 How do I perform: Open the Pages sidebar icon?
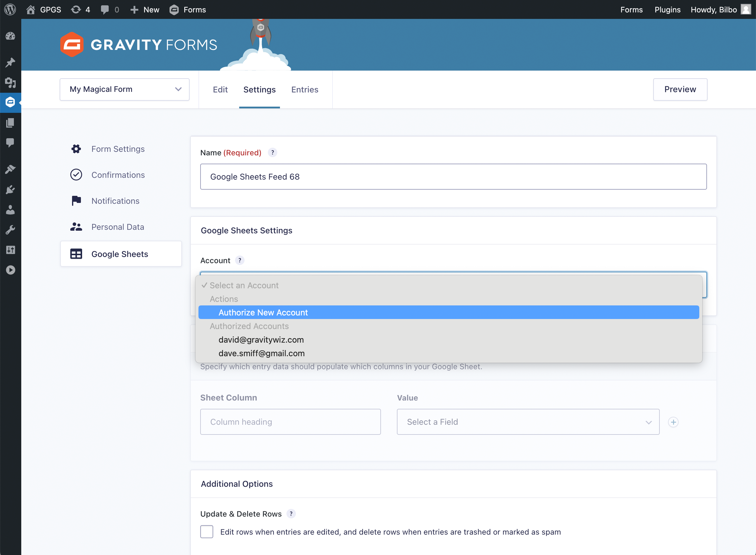coord(10,123)
